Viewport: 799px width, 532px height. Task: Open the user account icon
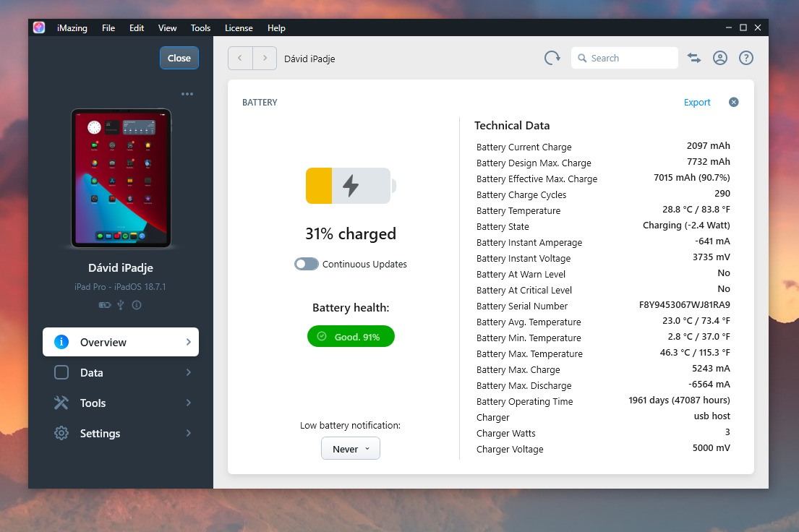tap(720, 58)
